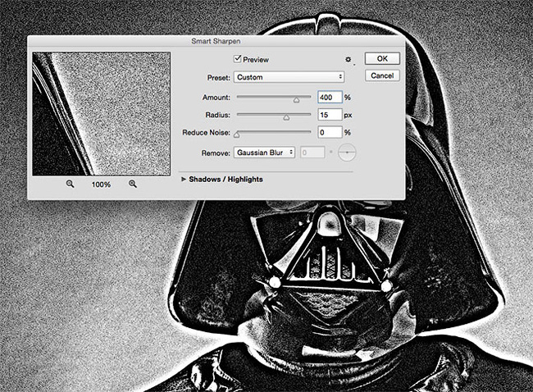Click the greyed-out angle field beside Remove
533x392 pixels.
click(x=312, y=153)
